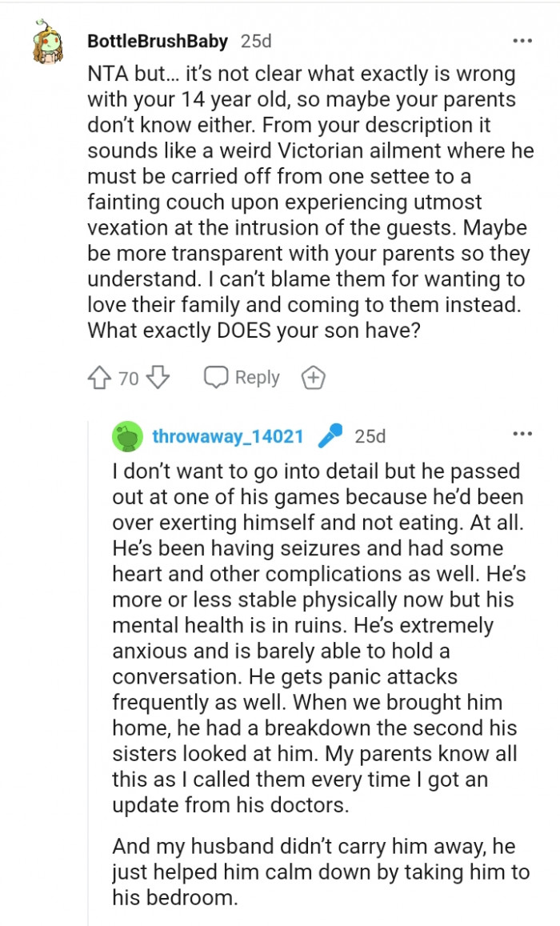Screen dimensions: 560x926
Task: Open the throwaway_14021 username profile link
Action: pyautogui.click(x=228, y=436)
